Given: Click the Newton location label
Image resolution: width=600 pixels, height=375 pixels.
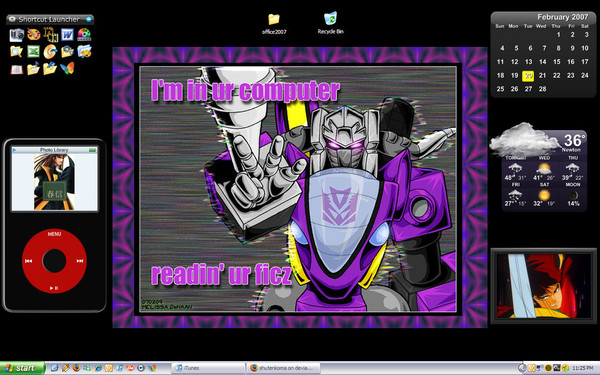Looking at the screenshot, I should pos(571,150).
